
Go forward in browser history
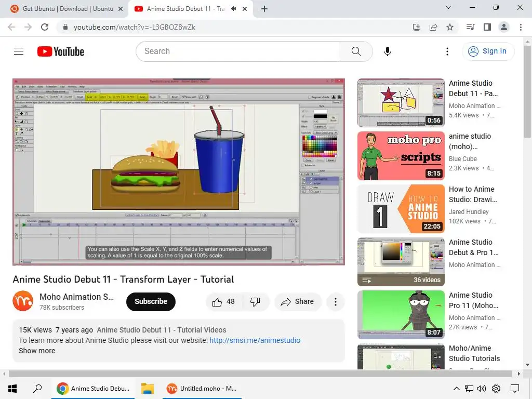[28, 27]
